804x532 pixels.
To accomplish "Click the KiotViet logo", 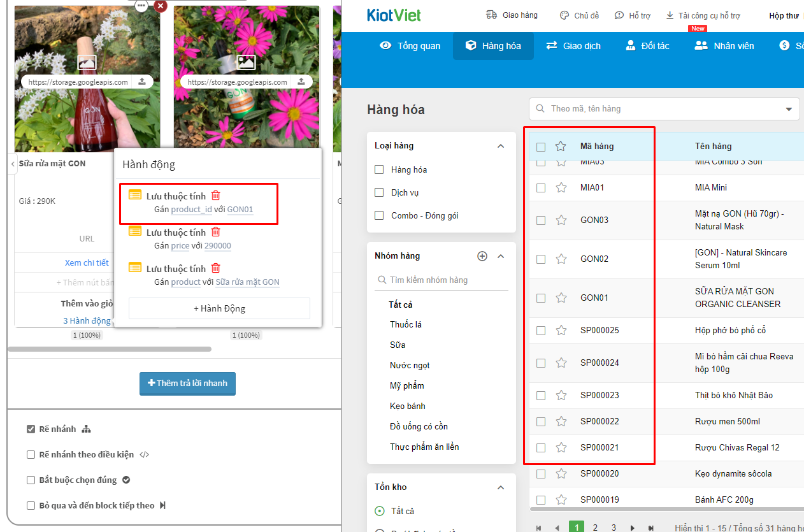I will (x=394, y=15).
